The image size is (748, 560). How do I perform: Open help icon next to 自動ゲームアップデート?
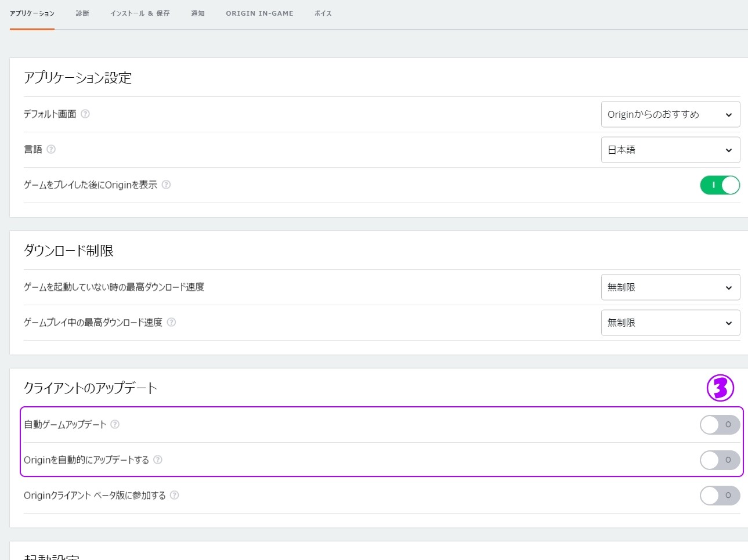115,424
